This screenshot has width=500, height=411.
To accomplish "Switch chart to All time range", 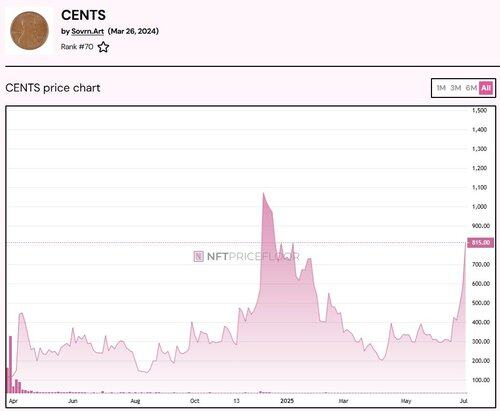I will (x=486, y=88).
